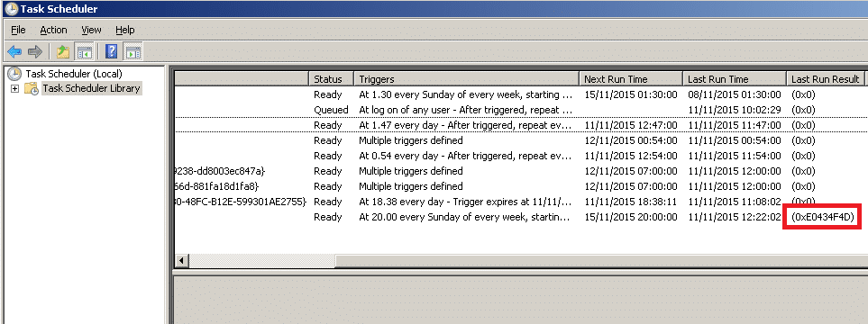Click last run time 08/11/2015 01:30:00
Image resolution: width=868 pixels, height=324 pixels.
pyautogui.click(x=734, y=95)
